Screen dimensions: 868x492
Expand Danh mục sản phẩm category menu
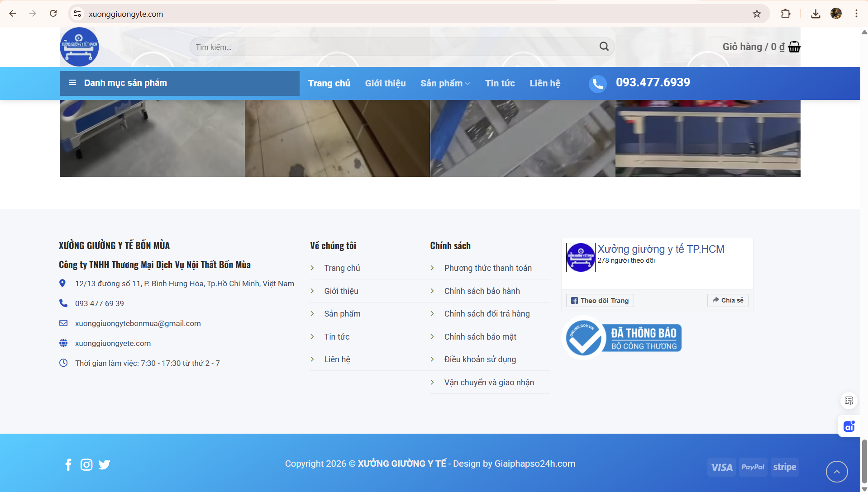tap(179, 83)
